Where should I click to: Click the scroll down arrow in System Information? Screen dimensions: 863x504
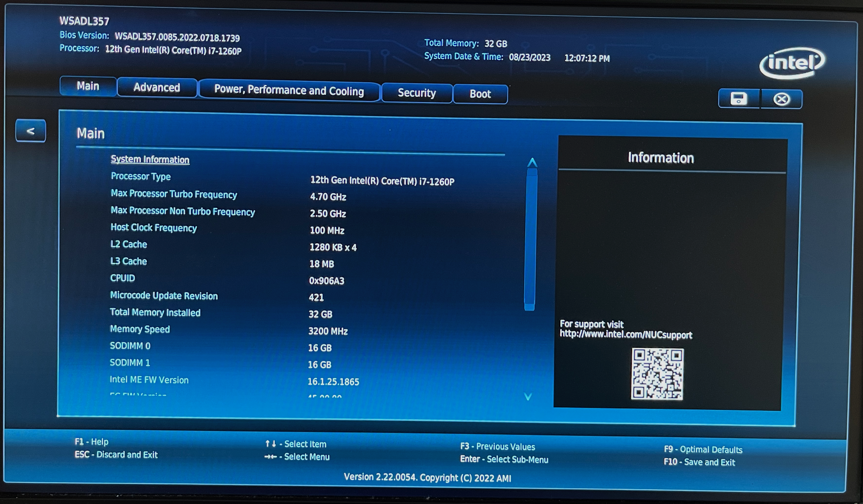[x=528, y=397]
